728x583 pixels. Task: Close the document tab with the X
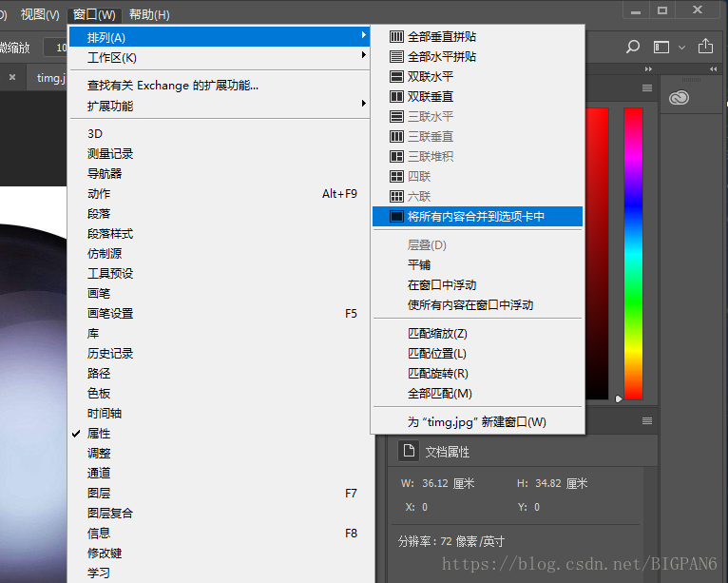12,77
